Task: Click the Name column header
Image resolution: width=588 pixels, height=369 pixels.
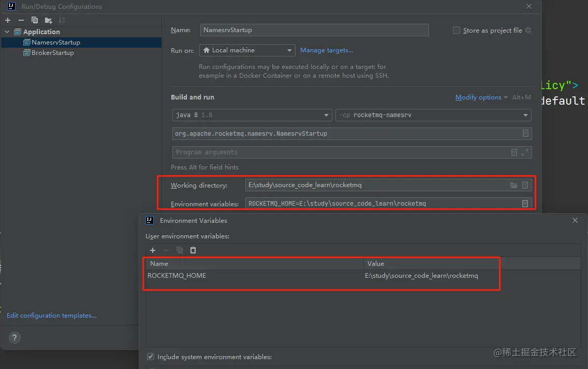Action: tap(255, 263)
